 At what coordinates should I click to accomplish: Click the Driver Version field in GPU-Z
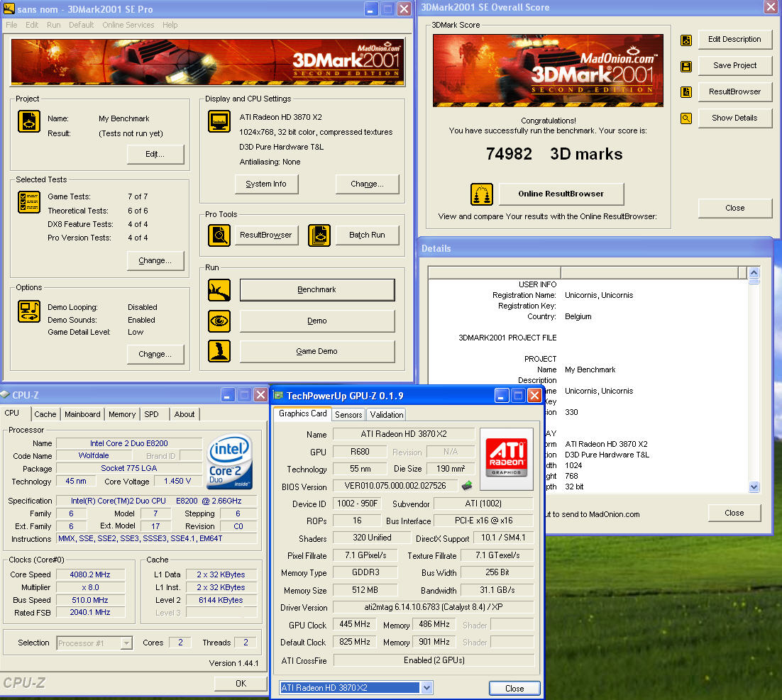433,607
